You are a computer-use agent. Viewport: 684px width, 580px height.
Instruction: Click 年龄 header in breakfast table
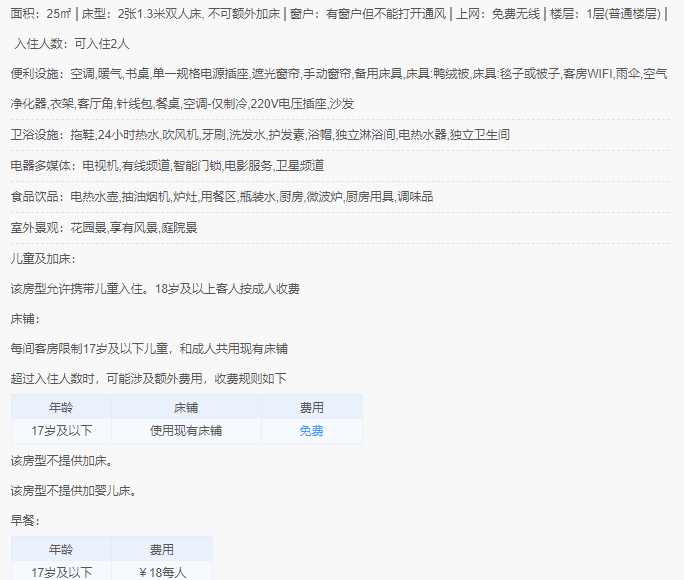click(x=61, y=549)
